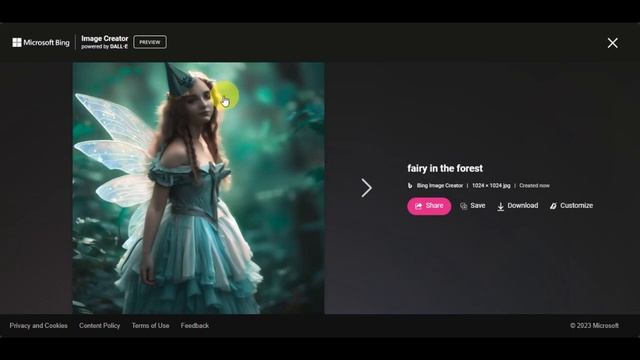Image resolution: width=640 pixels, height=360 pixels.
Task: Open Terms of Use link
Action: [x=150, y=326]
